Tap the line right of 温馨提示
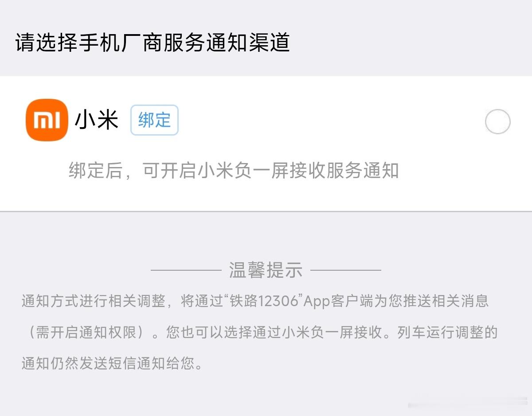This screenshot has width=532, height=416. click(x=346, y=270)
